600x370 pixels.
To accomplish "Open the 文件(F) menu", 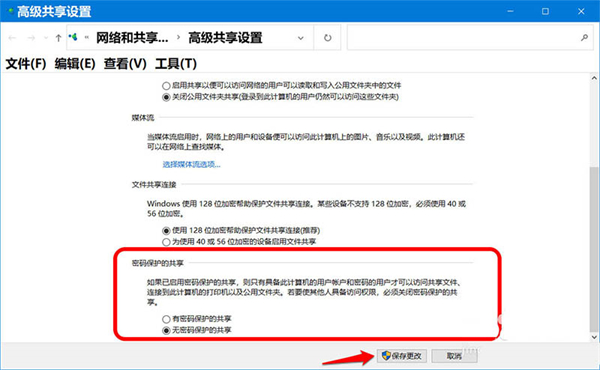I will coord(26,63).
